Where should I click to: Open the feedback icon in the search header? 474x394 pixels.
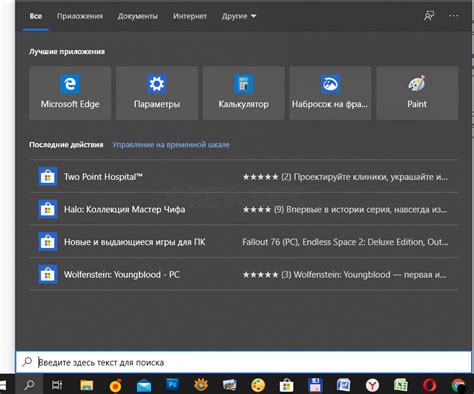click(x=429, y=16)
